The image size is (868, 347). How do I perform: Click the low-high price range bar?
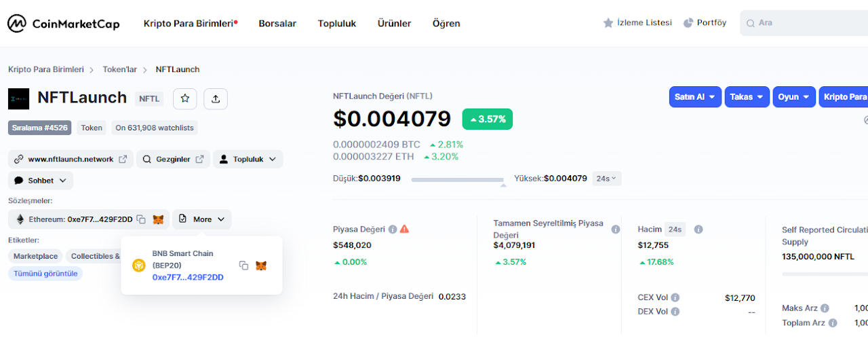click(457, 180)
